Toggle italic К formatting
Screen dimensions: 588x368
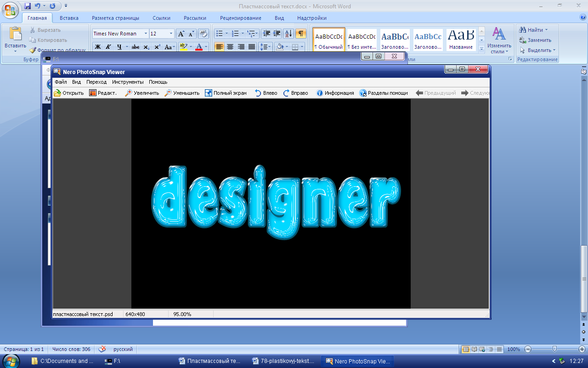108,47
